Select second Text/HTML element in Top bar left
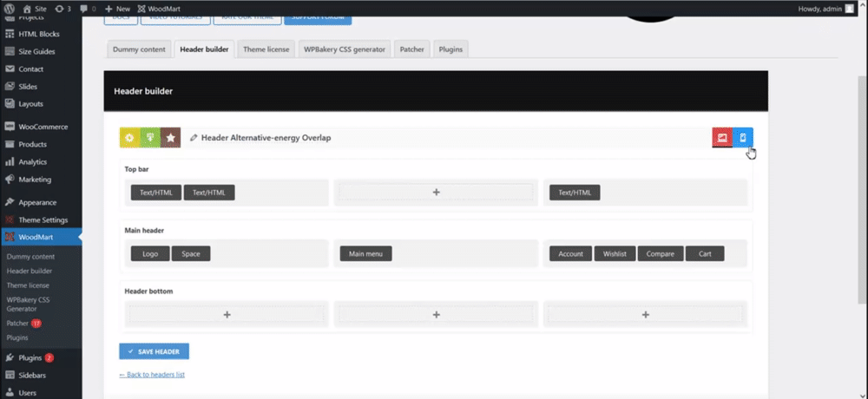 (x=209, y=193)
